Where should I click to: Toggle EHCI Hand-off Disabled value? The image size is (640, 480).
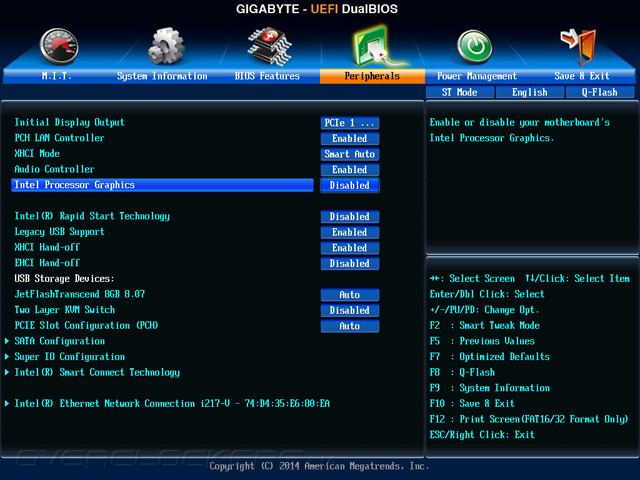350,263
